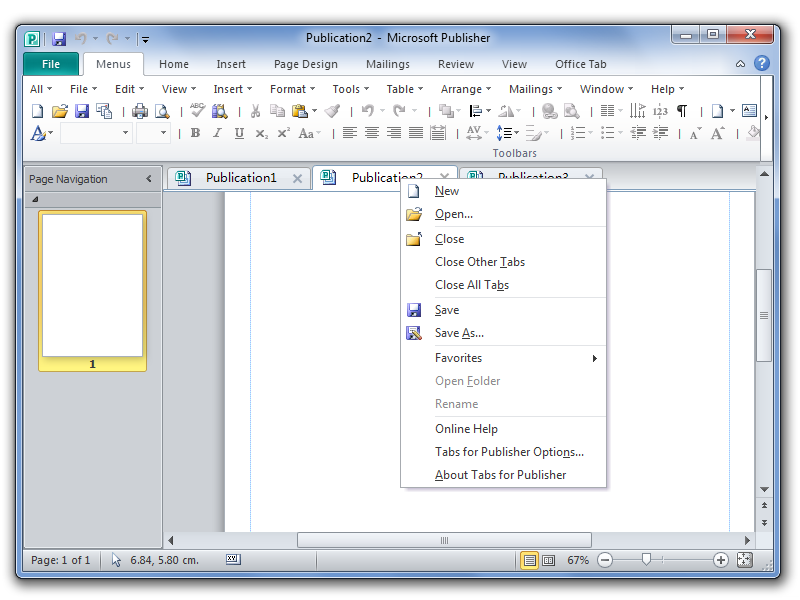Screen dimensions: 800x600
Task: Choose Close All Tabs from context menu
Action: click(504, 285)
